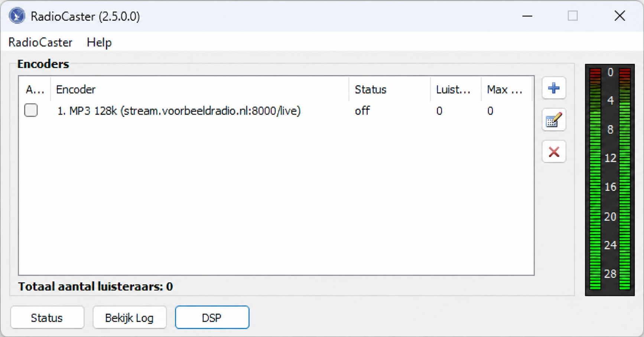Delete encoder with the red X icon
This screenshot has height=337, width=644.
(554, 152)
